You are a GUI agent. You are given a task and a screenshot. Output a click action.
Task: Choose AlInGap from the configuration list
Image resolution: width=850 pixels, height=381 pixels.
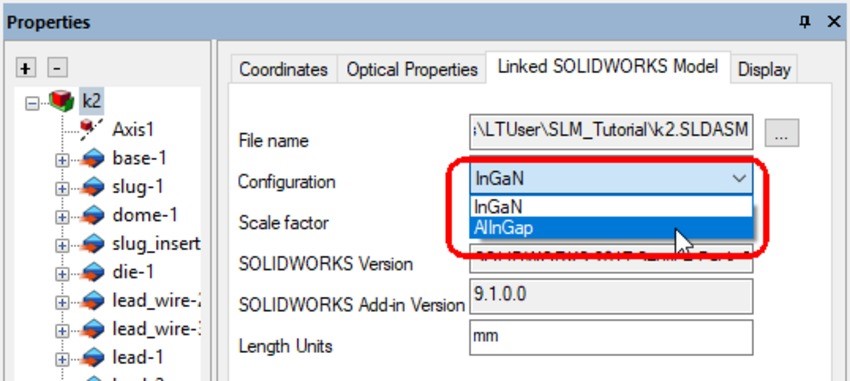click(x=611, y=228)
